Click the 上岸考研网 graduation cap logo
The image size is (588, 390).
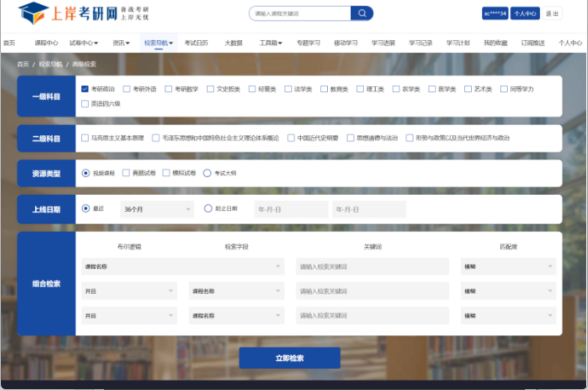click(x=33, y=13)
